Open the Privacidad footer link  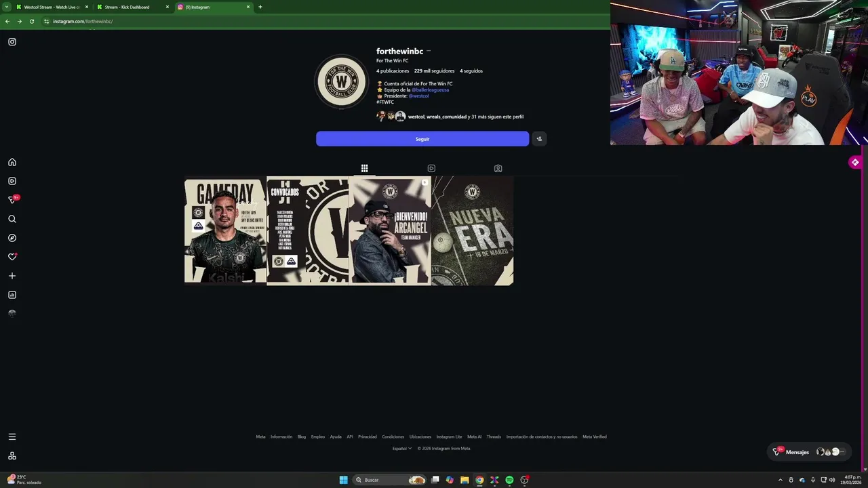pyautogui.click(x=368, y=437)
